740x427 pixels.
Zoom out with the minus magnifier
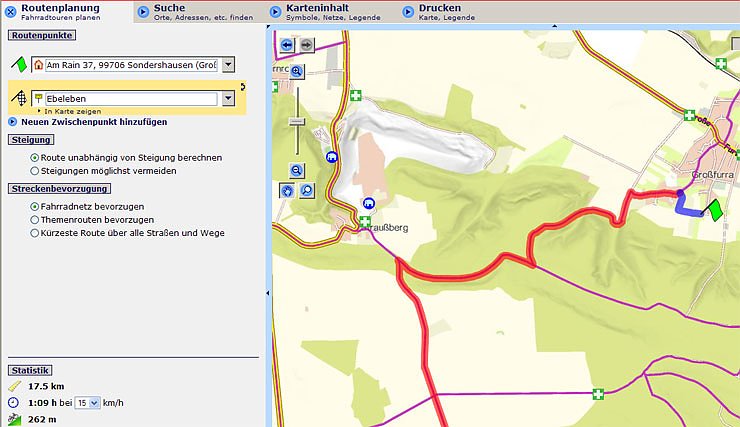pyautogui.click(x=297, y=171)
